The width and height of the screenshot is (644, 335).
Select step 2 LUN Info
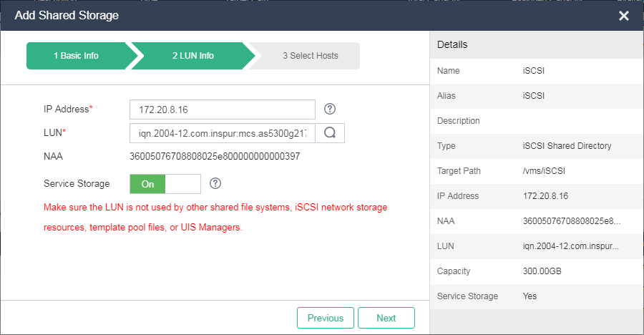coord(193,56)
